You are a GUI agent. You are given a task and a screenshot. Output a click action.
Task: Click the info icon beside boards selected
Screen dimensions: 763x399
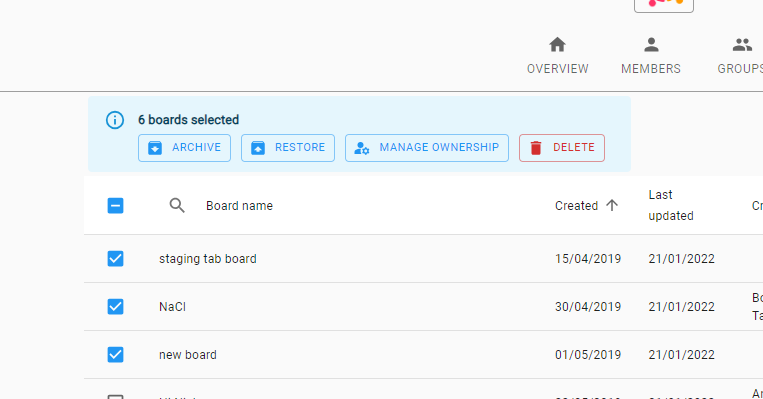point(115,120)
